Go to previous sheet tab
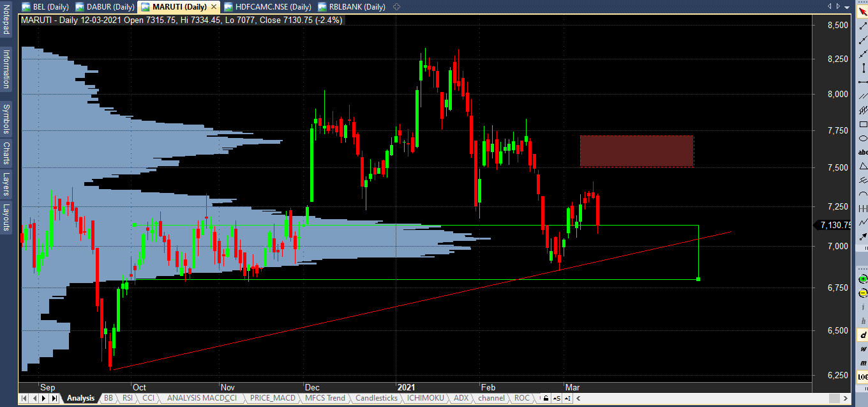 [34, 398]
